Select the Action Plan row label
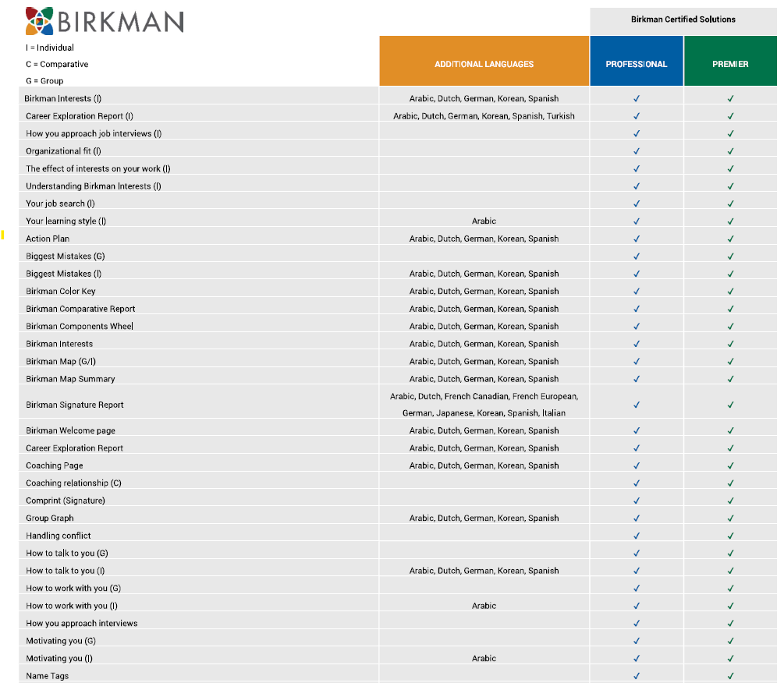 [48, 239]
